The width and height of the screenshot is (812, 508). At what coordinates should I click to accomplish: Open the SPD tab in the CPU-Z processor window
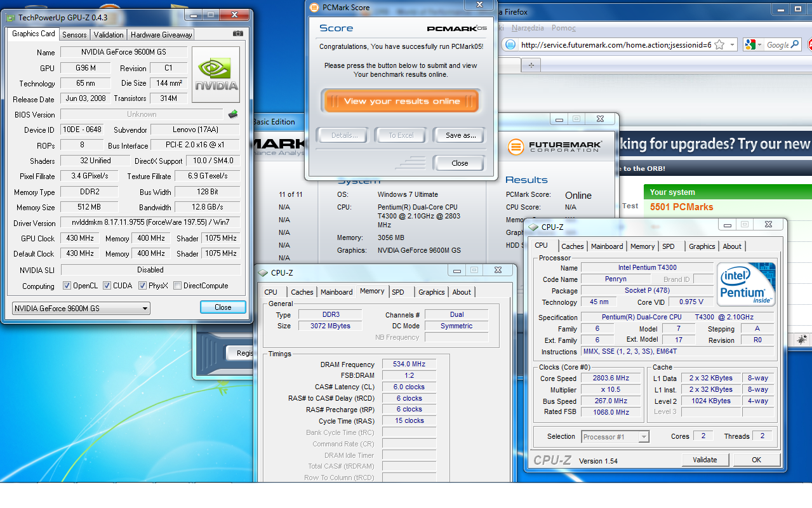pos(669,246)
